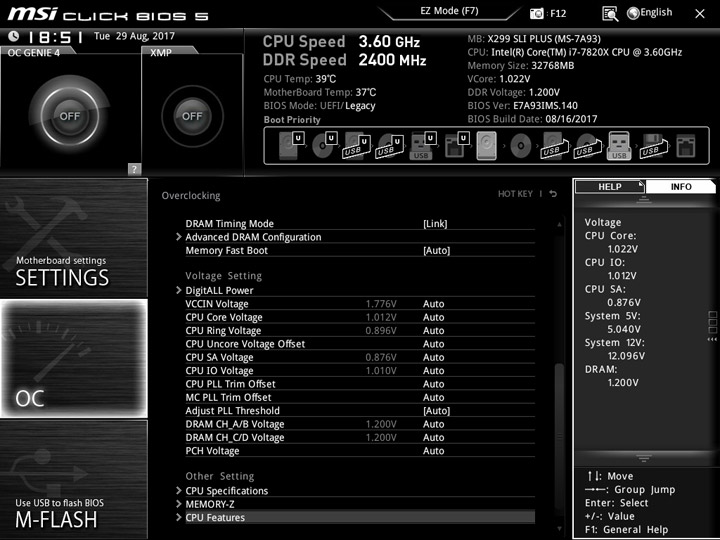Viewport: 720px width, 540px height.
Task: Click the 'Voltage Setting' section heading
Action: (x=224, y=276)
